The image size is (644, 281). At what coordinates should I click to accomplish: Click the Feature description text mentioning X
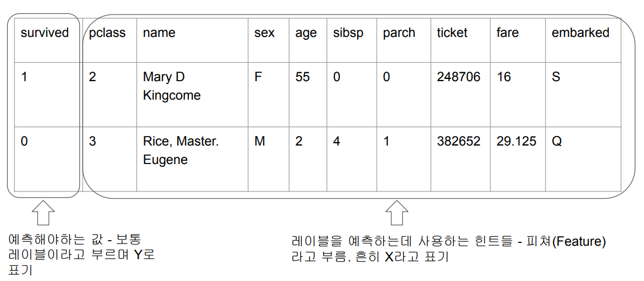point(448,250)
